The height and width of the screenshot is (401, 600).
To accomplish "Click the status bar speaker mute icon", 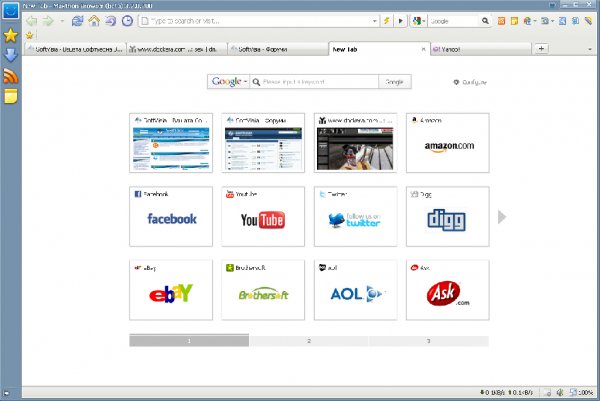I will pos(560,392).
